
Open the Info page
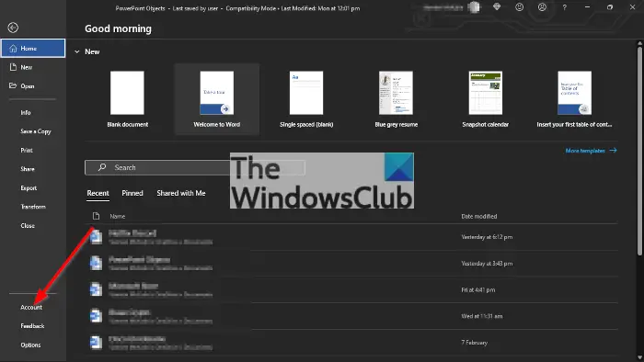(x=26, y=112)
